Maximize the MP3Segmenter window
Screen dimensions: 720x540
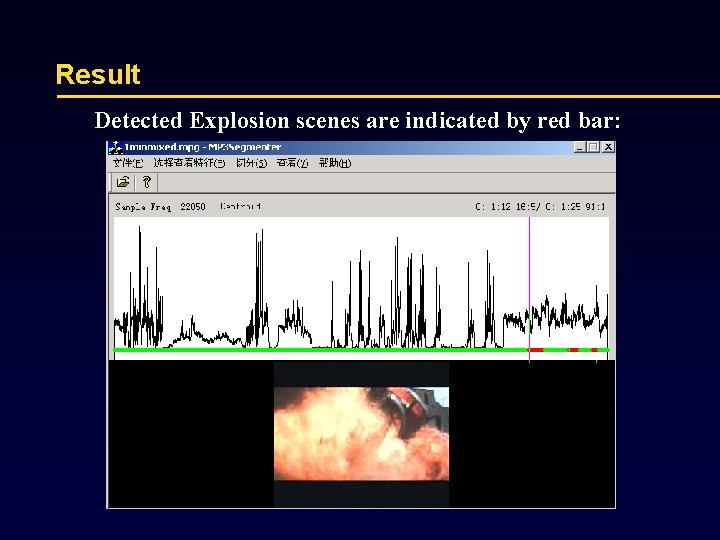593,147
